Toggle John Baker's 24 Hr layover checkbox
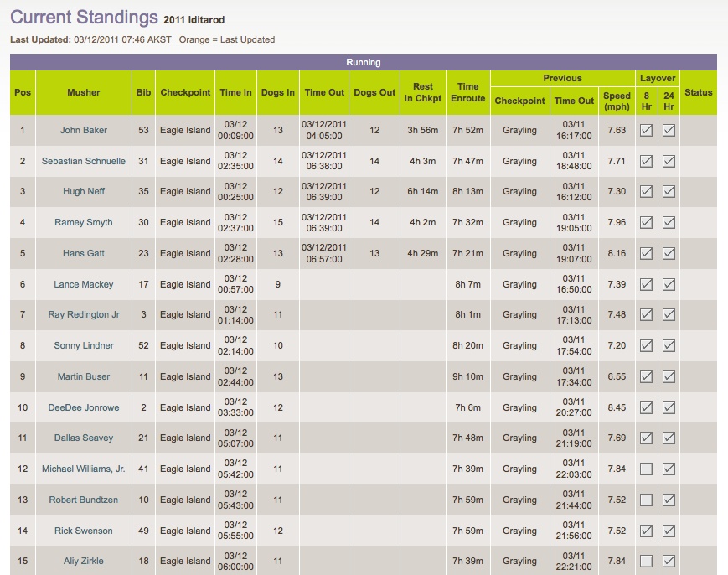Image resolution: width=728 pixels, height=575 pixels. (x=669, y=130)
